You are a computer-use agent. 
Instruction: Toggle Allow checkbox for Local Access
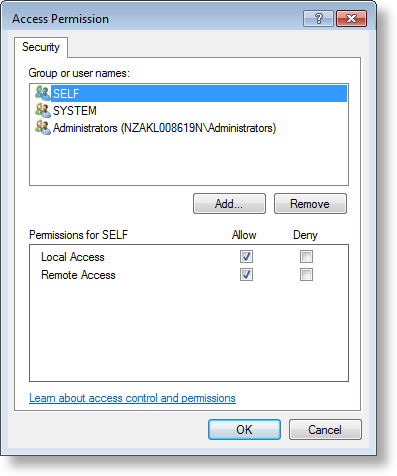246,257
